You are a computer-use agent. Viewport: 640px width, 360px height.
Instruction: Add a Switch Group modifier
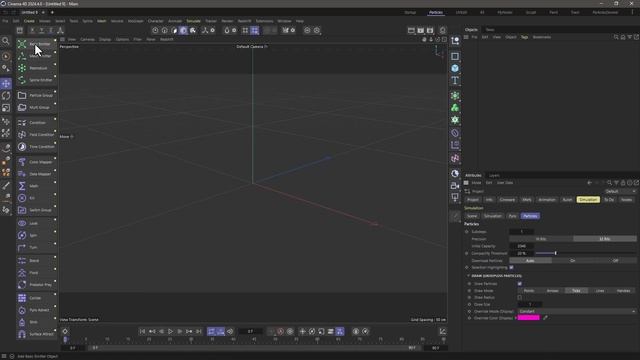(x=36, y=210)
